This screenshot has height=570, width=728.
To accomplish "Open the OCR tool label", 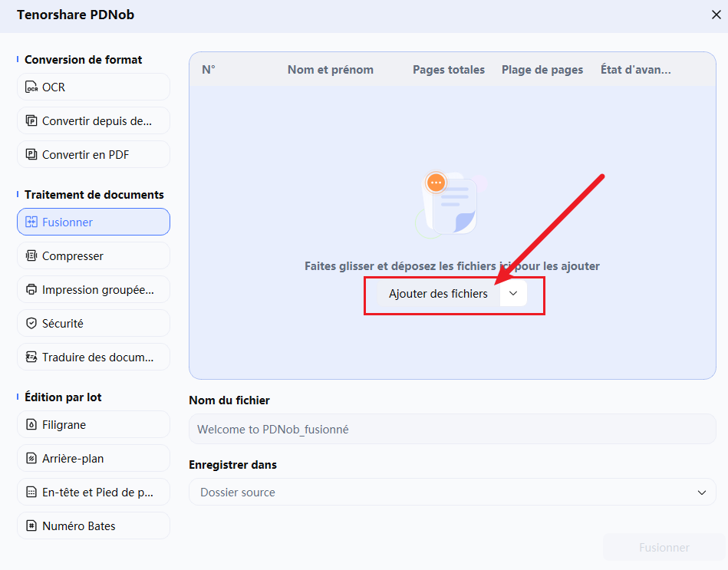I will (x=54, y=87).
